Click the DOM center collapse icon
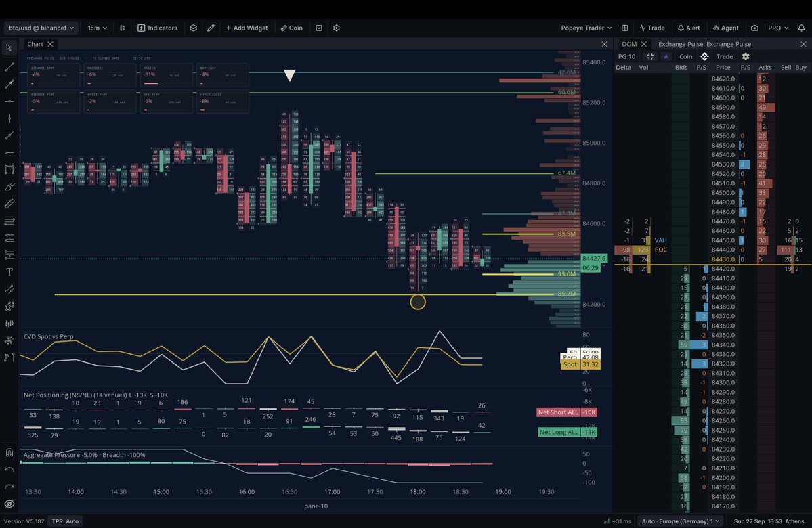 650,56
